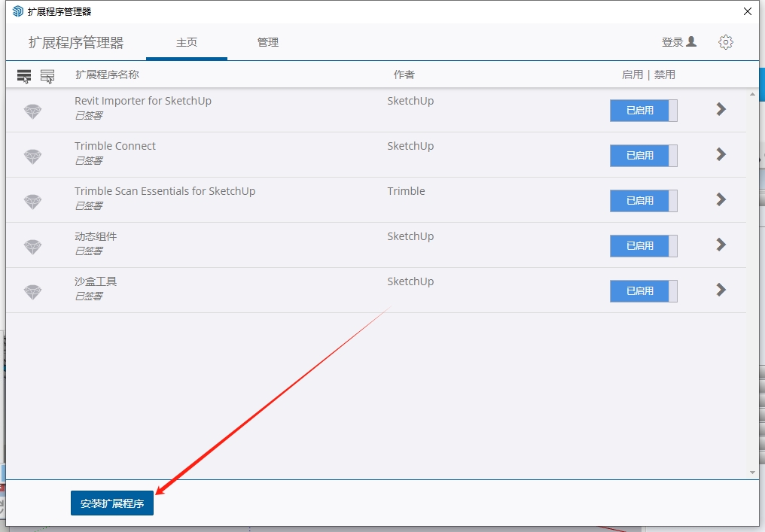Deselect all extensions with outlined list icon
This screenshot has width=765, height=532.
tap(47, 75)
